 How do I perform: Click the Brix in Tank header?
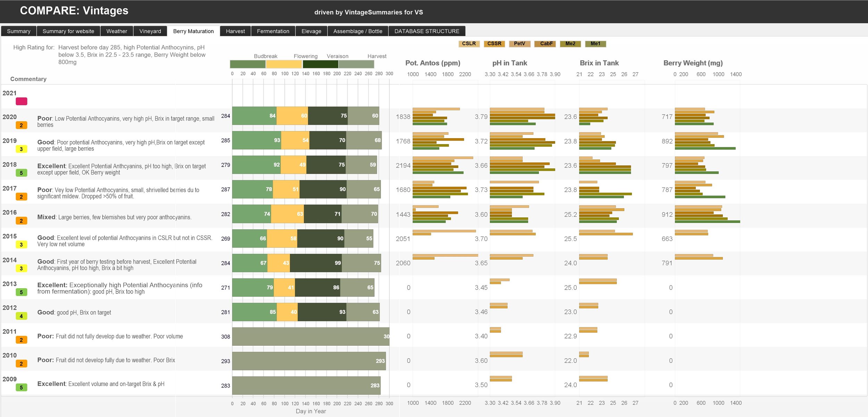pyautogui.click(x=599, y=63)
